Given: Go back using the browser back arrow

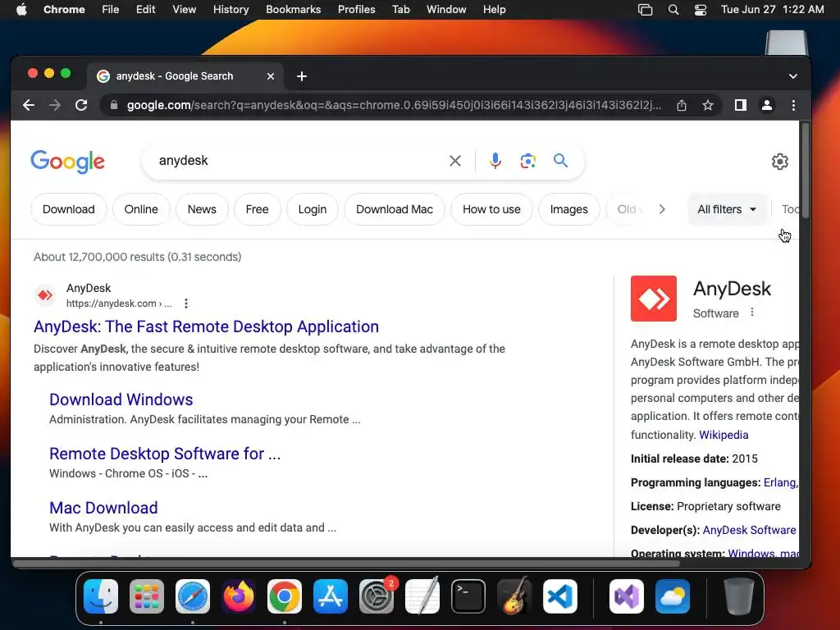Looking at the screenshot, I should (x=29, y=105).
